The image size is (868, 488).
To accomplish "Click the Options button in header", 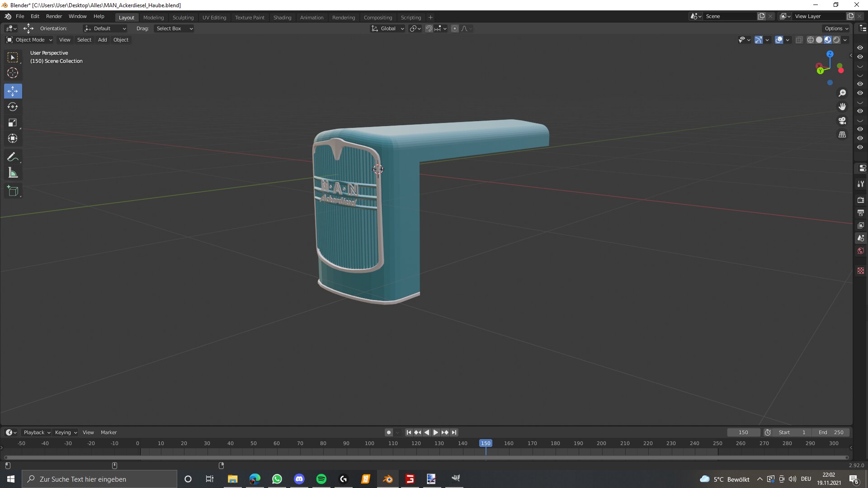I will tap(836, 28).
